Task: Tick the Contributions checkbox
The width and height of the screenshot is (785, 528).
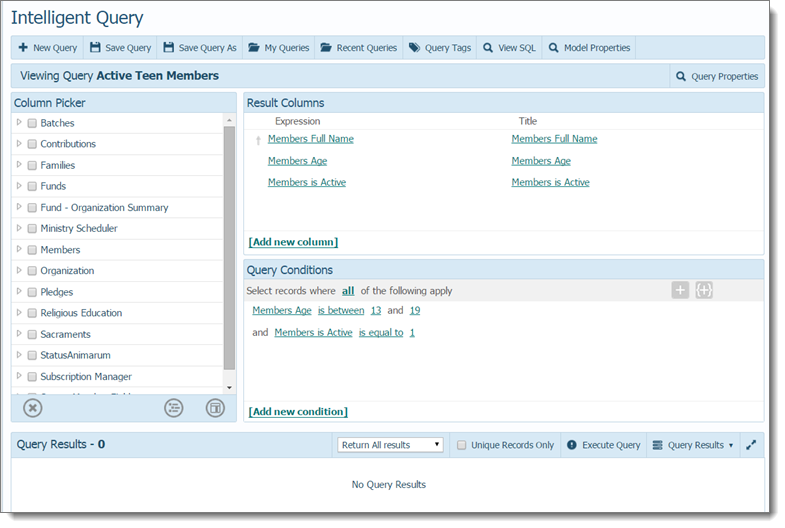Action: click(33, 145)
